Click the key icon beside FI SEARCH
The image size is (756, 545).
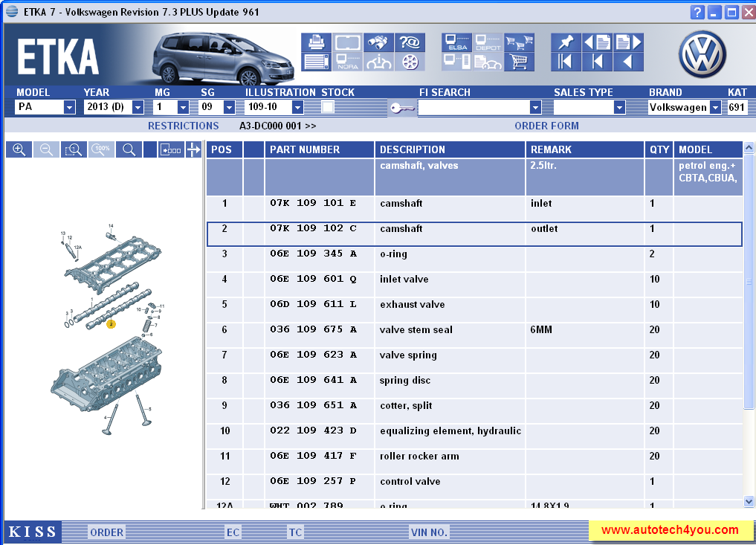pos(402,108)
